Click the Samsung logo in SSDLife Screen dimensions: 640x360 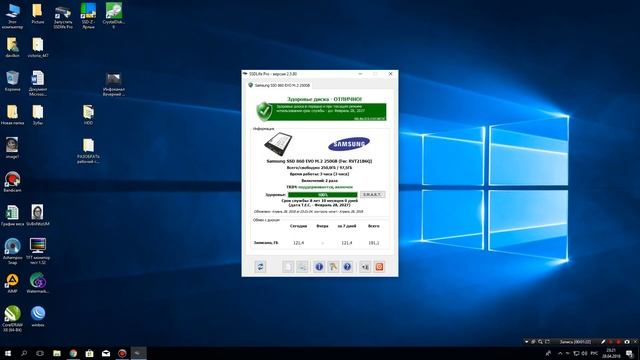pos(349,144)
